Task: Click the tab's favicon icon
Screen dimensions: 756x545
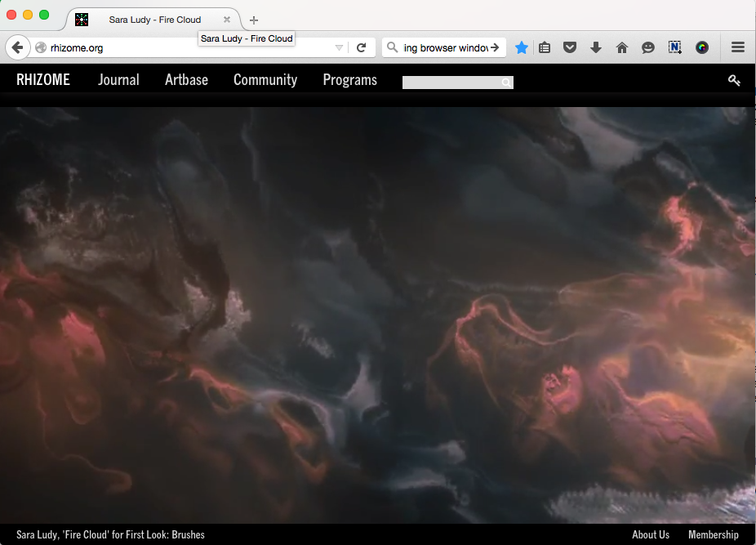Action: click(82, 20)
